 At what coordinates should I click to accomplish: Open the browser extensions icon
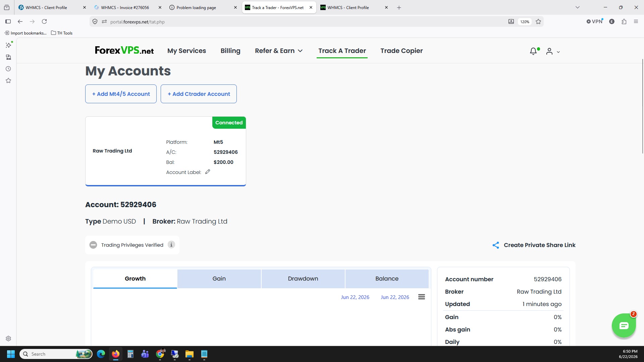[x=624, y=21]
